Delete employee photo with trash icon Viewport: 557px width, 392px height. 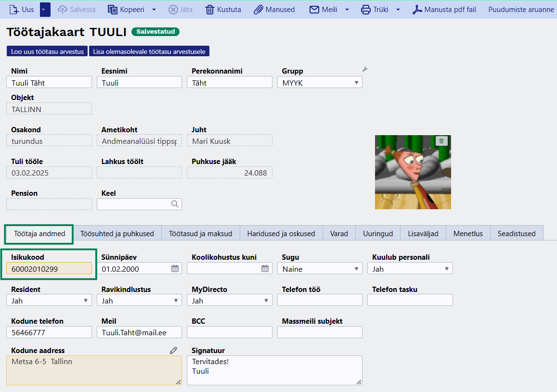(441, 141)
